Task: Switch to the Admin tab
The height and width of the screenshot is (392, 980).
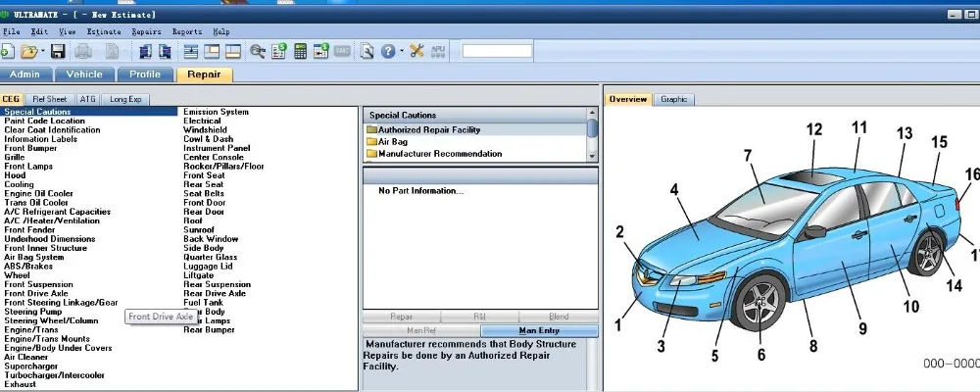Action: click(25, 74)
